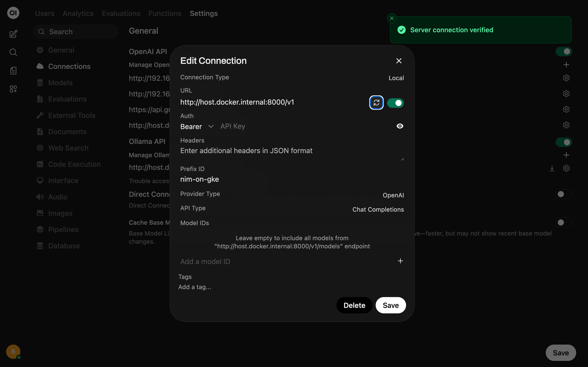Click the Add a tag field

(195, 287)
